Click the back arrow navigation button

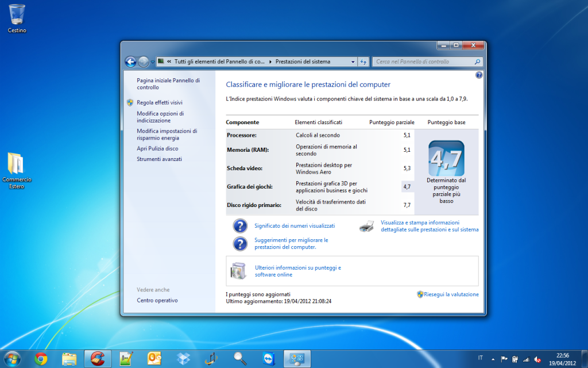tap(130, 62)
